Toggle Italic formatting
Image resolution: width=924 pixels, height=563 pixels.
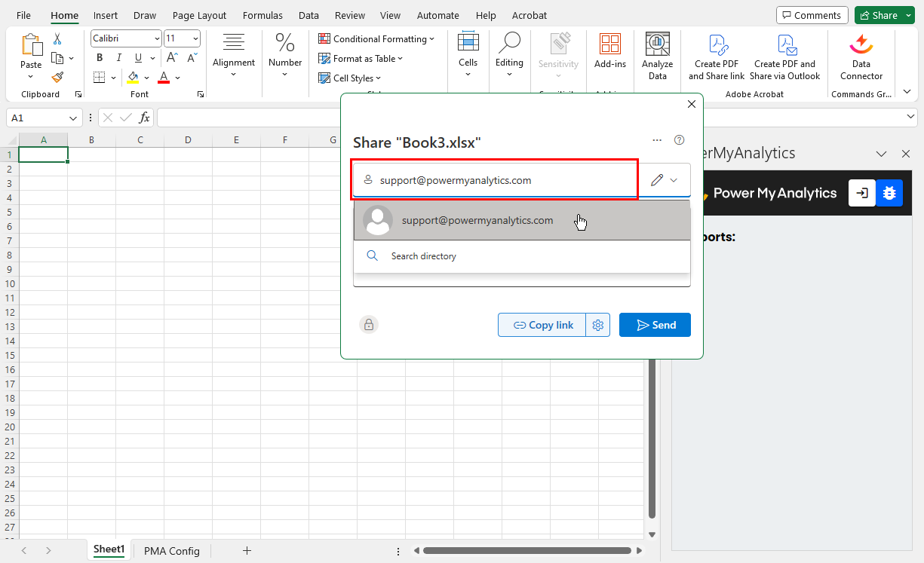tap(118, 58)
